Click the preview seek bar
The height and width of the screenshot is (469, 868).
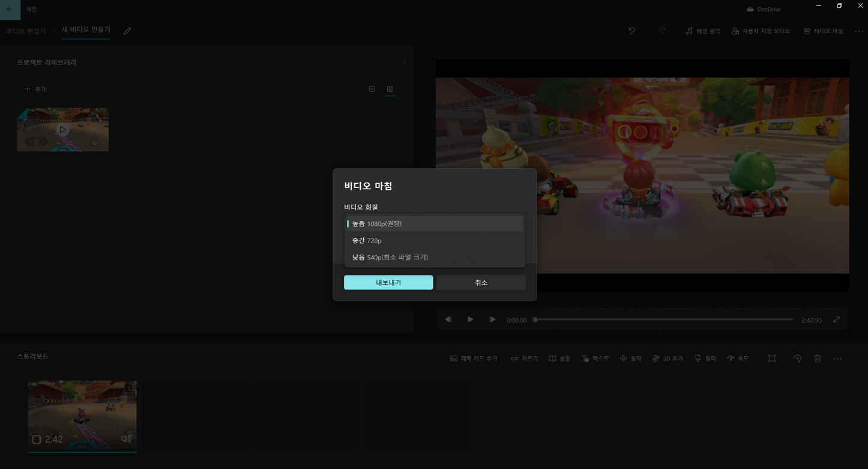[664, 319]
